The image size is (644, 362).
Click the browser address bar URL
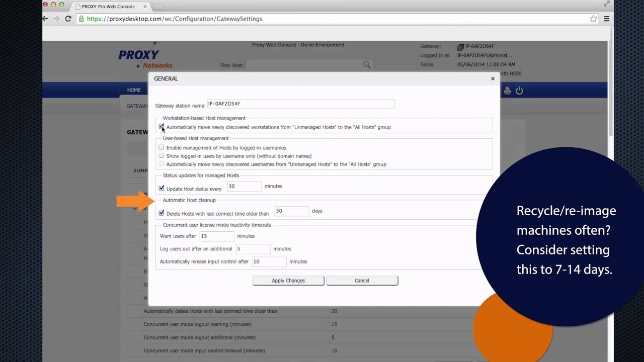[175, 19]
